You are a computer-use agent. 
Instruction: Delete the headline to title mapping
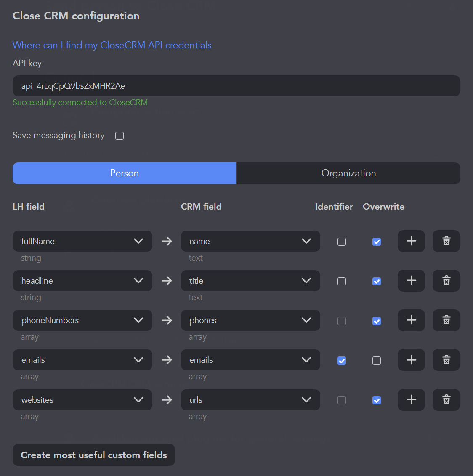click(x=446, y=281)
